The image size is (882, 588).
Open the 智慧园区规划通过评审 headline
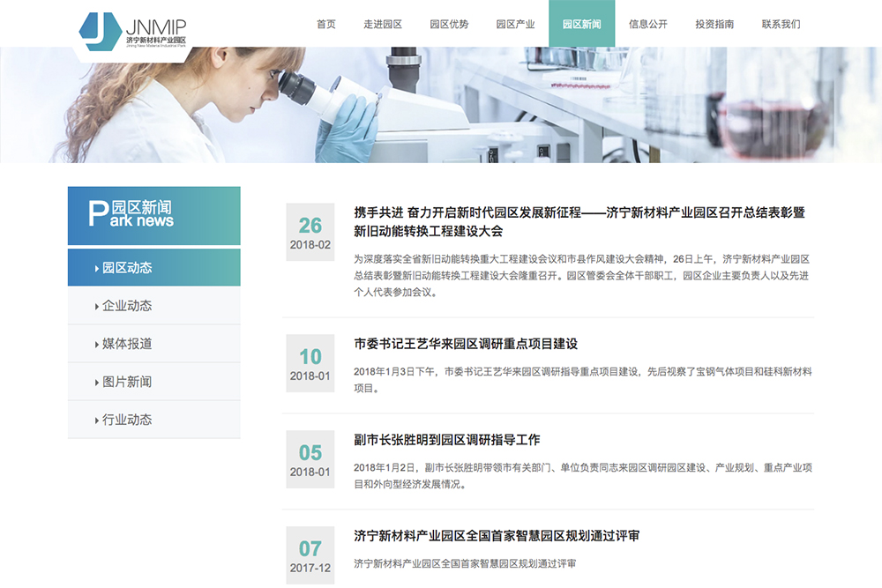pos(497,536)
